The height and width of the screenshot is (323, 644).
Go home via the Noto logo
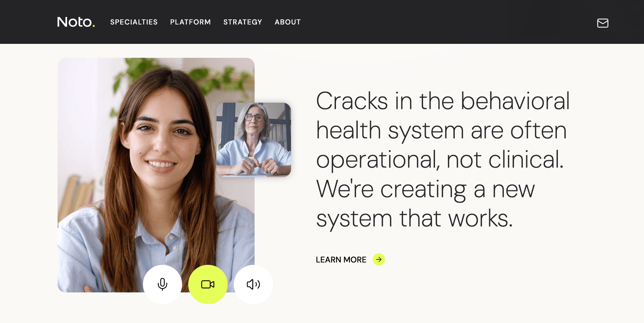[x=76, y=22]
